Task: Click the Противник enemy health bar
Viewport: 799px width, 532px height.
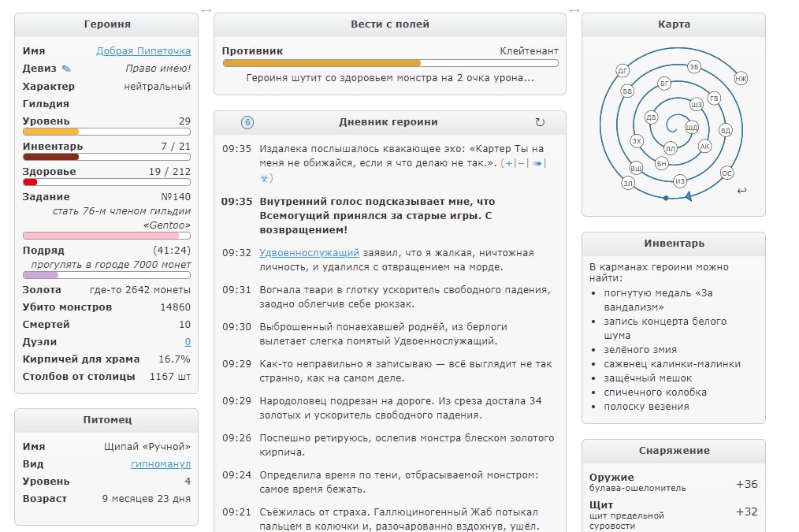Action: [x=390, y=63]
